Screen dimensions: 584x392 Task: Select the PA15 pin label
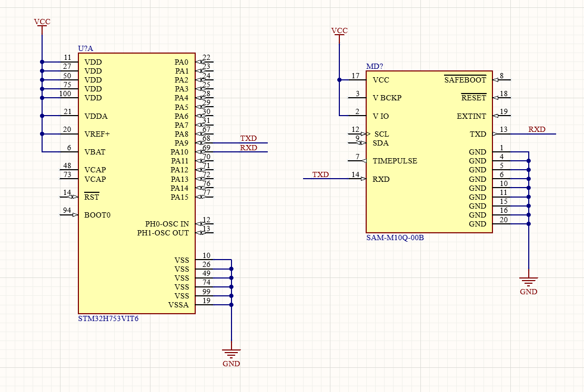coord(179,197)
